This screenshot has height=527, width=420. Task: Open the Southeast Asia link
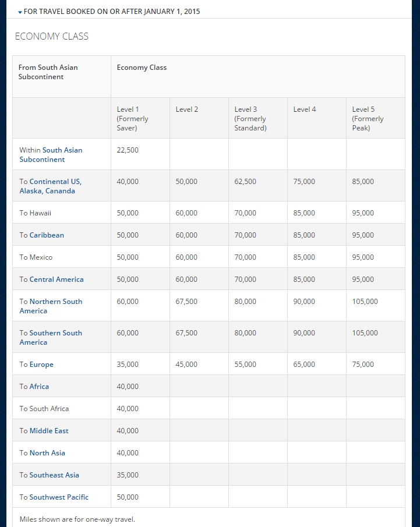click(54, 475)
